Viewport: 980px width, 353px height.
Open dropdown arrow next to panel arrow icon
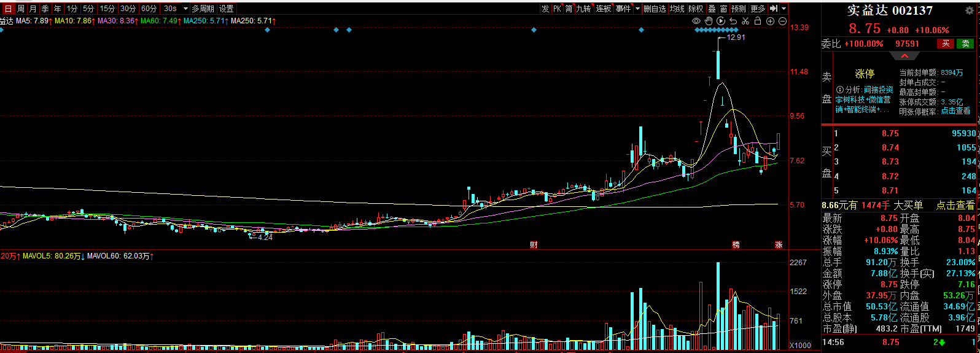pyautogui.click(x=784, y=9)
